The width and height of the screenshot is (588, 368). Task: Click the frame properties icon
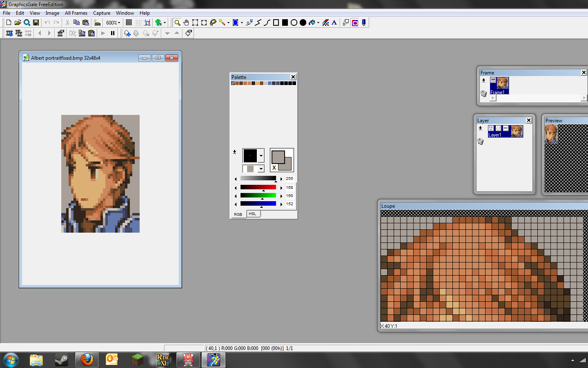(x=61, y=33)
